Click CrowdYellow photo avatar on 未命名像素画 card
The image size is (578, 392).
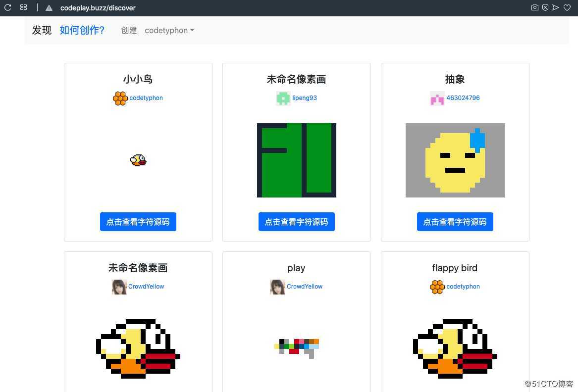tap(119, 287)
